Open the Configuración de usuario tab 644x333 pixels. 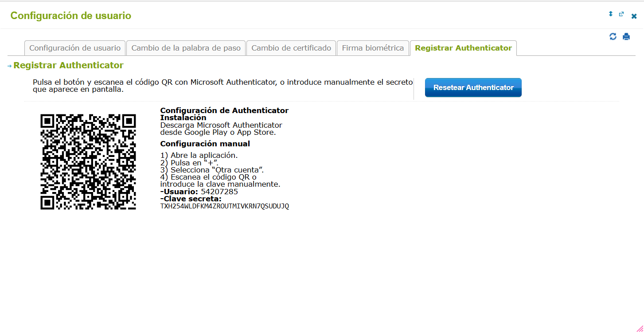pos(75,48)
